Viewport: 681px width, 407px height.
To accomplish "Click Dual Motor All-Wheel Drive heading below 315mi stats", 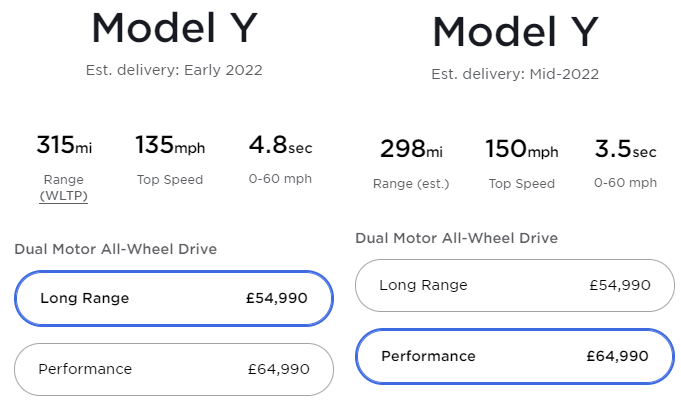I will click(x=115, y=249).
